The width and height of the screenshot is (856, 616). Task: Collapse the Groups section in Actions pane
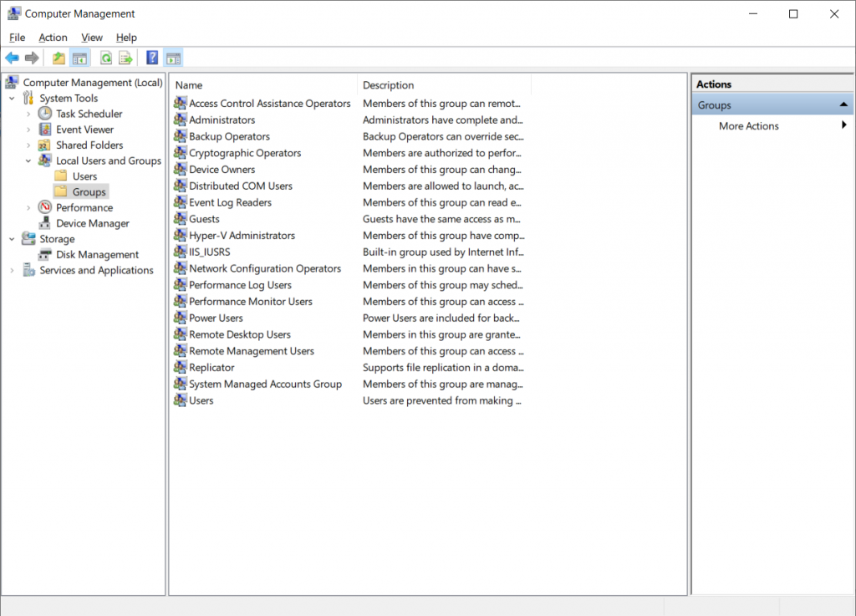pos(843,104)
